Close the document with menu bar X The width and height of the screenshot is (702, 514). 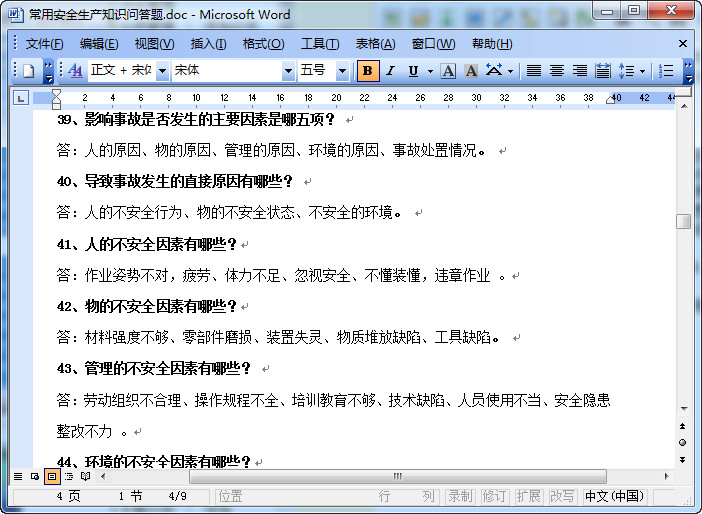click(x=683, y=43)
